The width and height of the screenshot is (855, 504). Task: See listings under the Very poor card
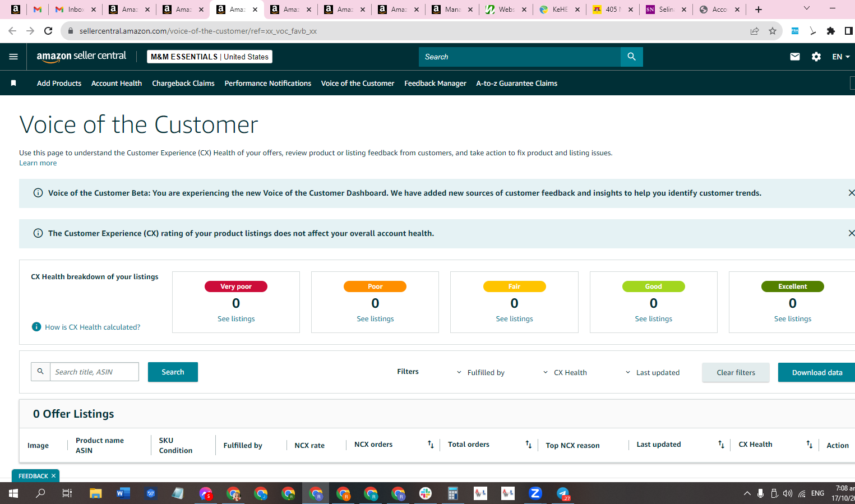[236, 318]
